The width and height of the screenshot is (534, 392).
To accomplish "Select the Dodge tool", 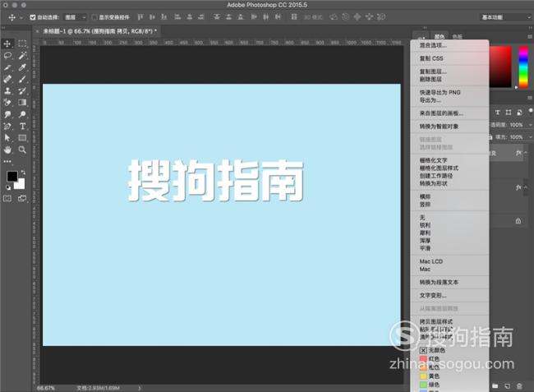I will [22, 114].
